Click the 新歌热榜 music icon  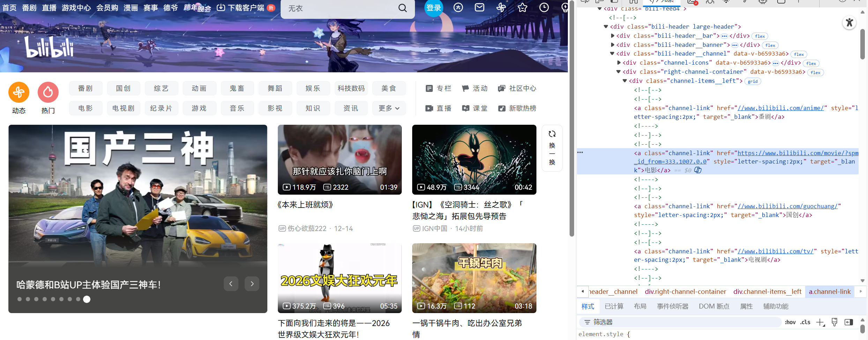[x=502, y=108]
